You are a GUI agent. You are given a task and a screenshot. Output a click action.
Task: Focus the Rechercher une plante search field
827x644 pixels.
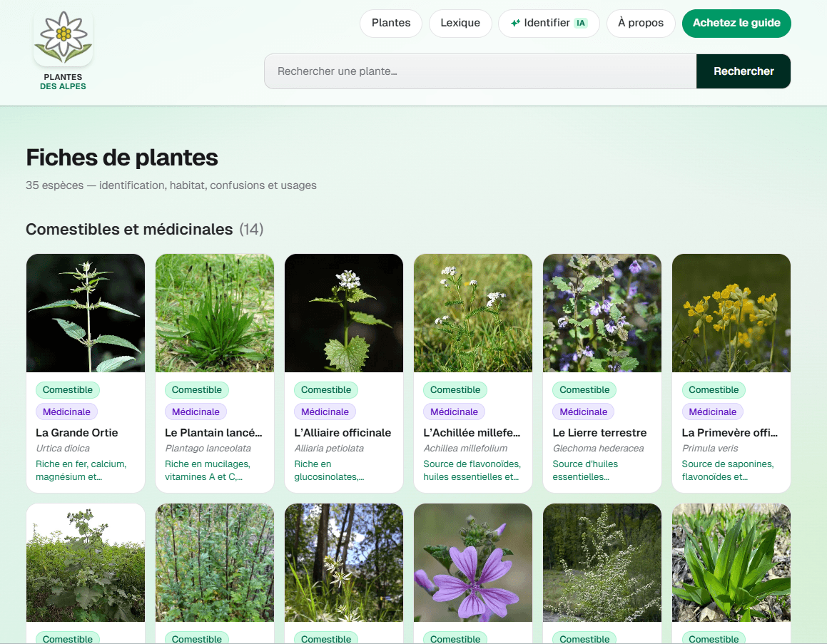click(480, 71)
